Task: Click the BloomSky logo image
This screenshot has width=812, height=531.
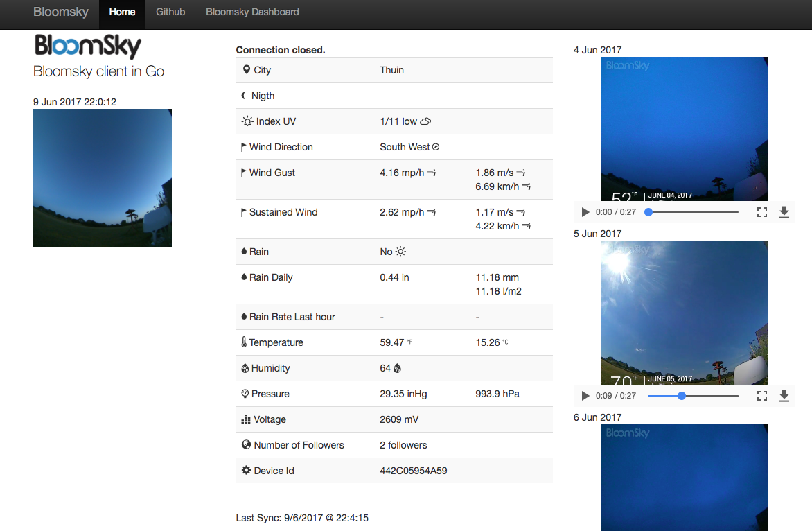Action: (x=87, y=46)
